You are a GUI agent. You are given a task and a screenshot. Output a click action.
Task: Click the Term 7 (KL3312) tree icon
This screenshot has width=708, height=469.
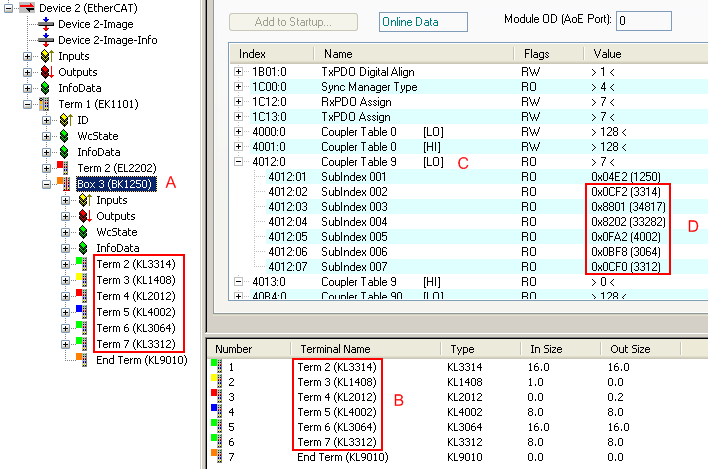(82, 344)
